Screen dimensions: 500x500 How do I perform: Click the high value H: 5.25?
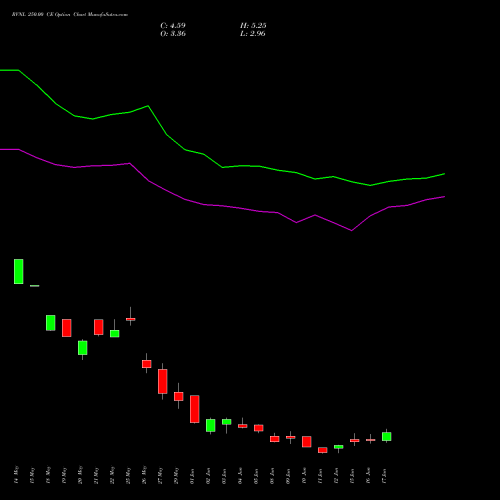pos(253,26)
